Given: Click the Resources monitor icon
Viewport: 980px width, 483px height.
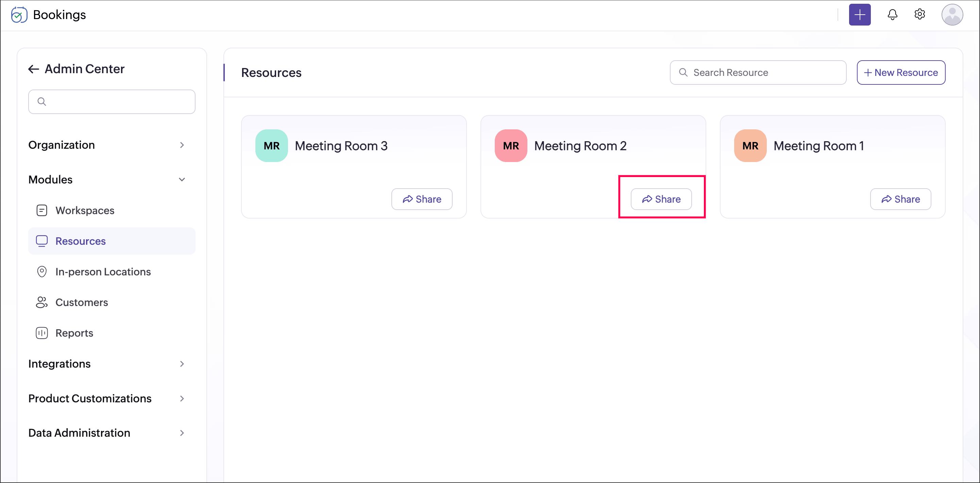Looking at the screenshot, I should (x=41, y=241).
